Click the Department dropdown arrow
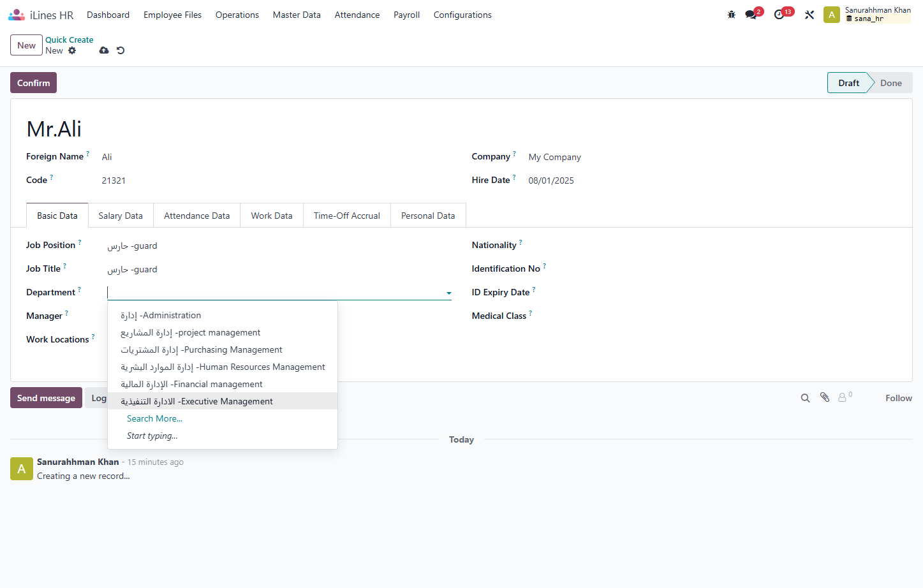The image size is (923, 588). 449,293
